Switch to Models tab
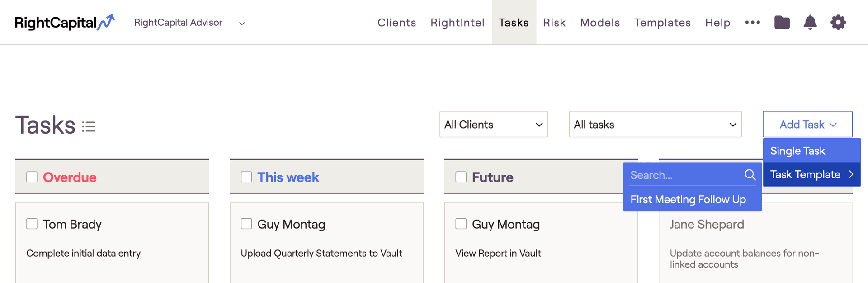 [x=600, y=23]
